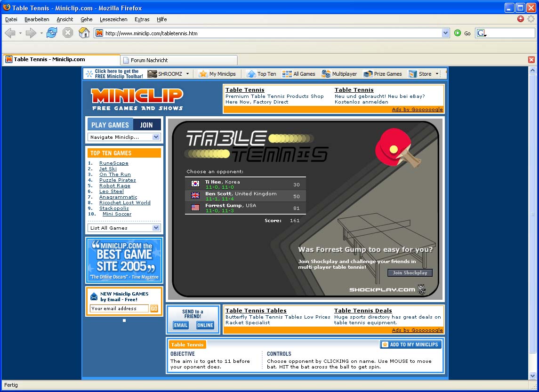Select the UK flag for Ben Scott
The image size is (539, 392).
(x=195, y=195)
